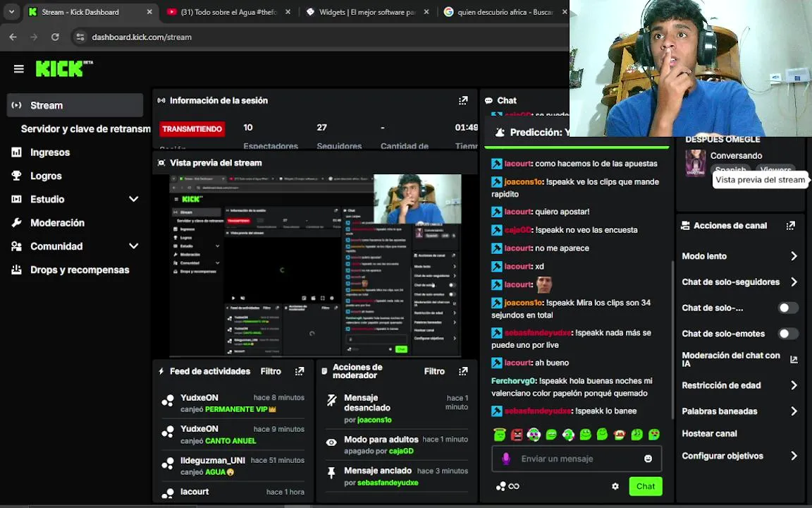
Task: Click YudxeON PERMANENTE VIP activity entry
Action: click(233, 404)
